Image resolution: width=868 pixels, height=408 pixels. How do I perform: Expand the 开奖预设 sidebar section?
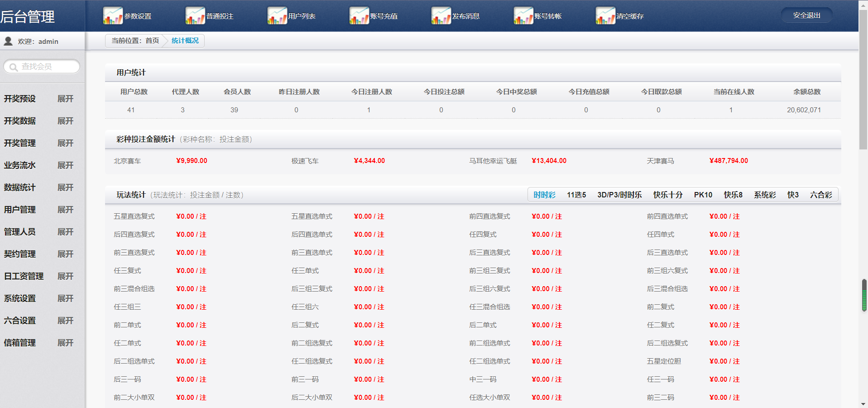[x=65, y=99]
